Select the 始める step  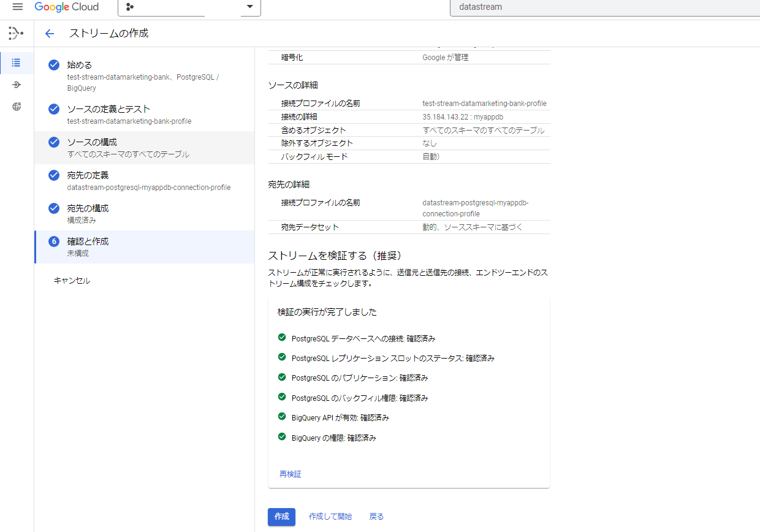tap(144, 76)
